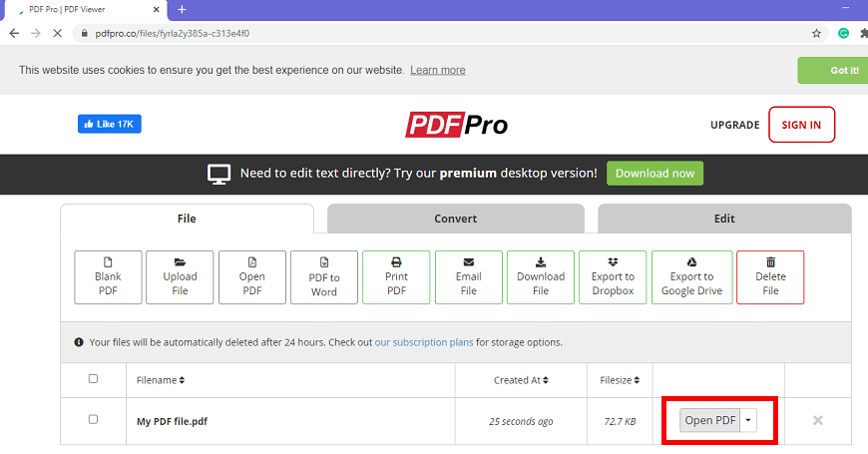Convert with PDF to Word button
The height and width of the screenshot is (454, 868).
324,277
